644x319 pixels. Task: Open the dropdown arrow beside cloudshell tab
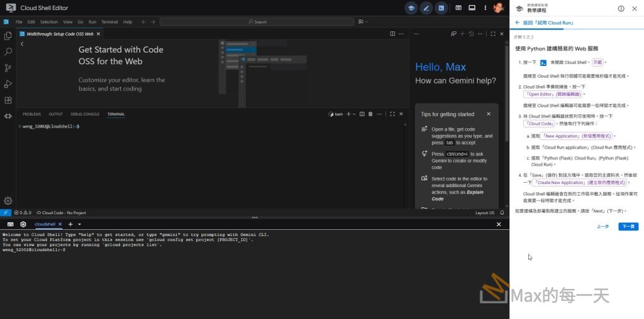(79, 224)
